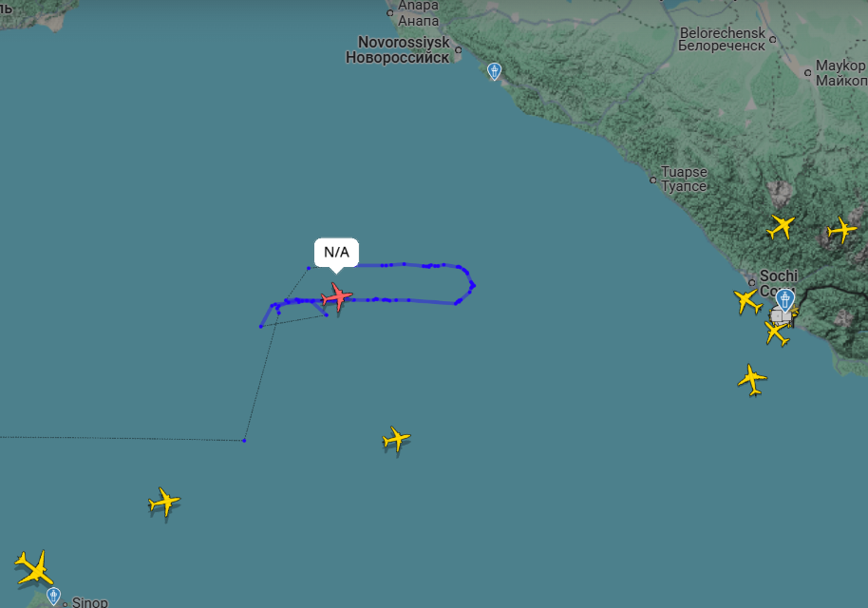
Task: Click corner waypoint of the dotted track line
Action: coord(244,440)
